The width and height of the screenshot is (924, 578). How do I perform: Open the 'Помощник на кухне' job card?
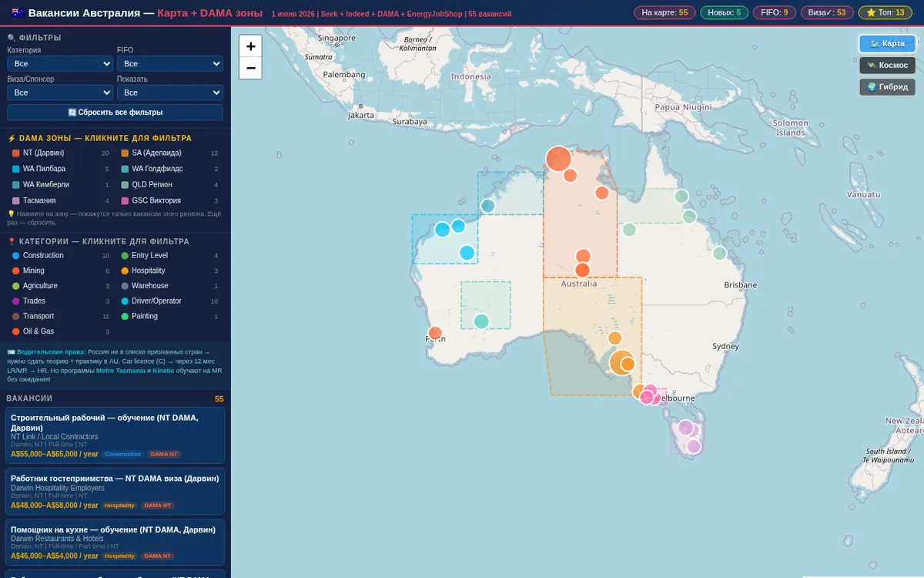(115, 543)
